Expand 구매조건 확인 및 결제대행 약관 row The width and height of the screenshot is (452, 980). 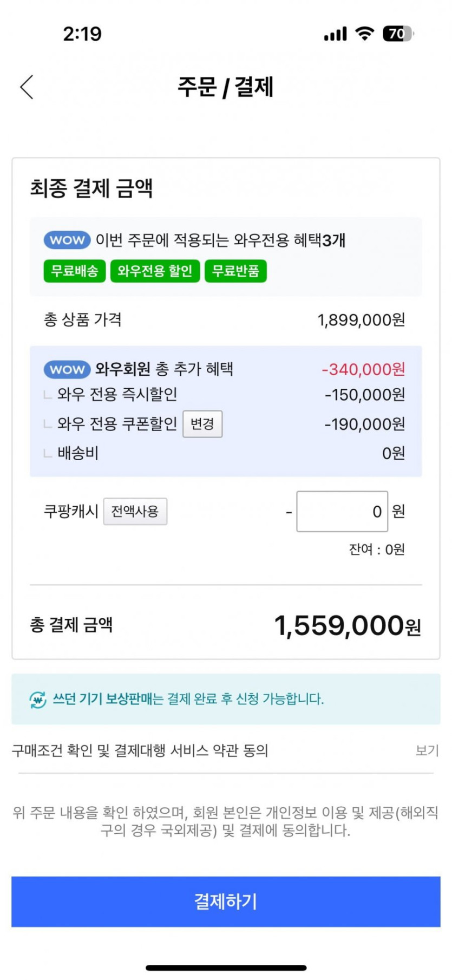(x=140, y=750)
